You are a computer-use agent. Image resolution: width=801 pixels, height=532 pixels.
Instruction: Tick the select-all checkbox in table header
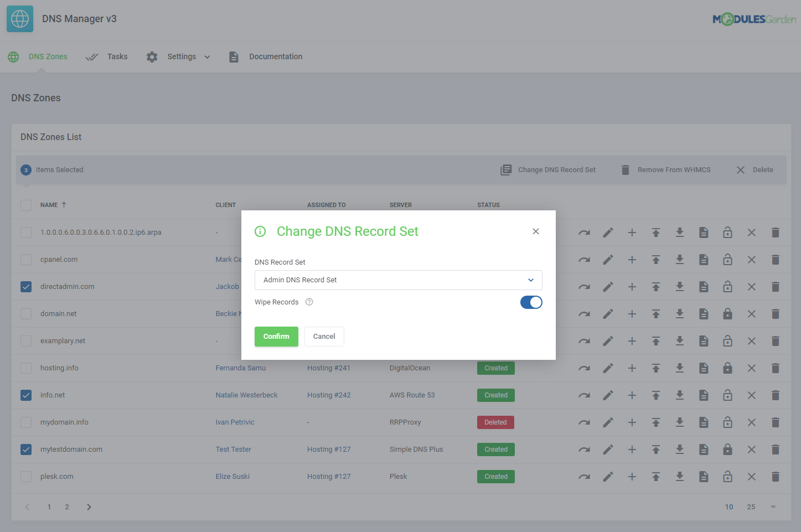click(x=26, y=205)
